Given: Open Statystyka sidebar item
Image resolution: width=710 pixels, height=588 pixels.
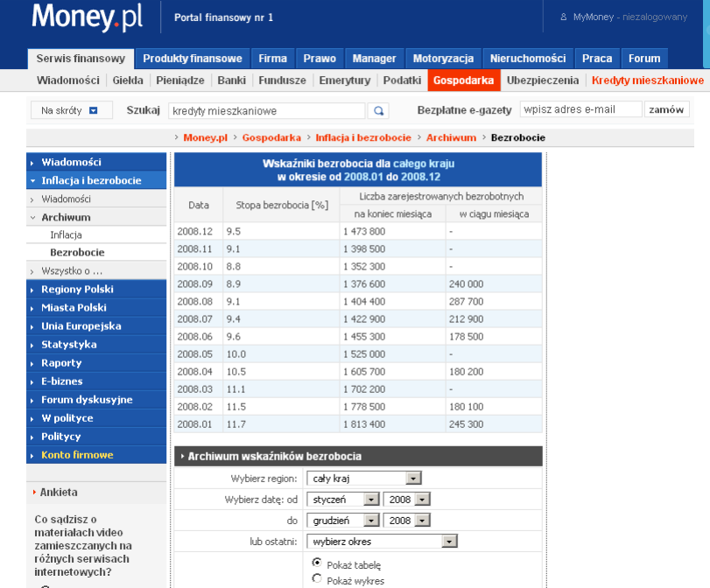Looking at the screenshot, I should pyautogui.click(x=96, y=345).
